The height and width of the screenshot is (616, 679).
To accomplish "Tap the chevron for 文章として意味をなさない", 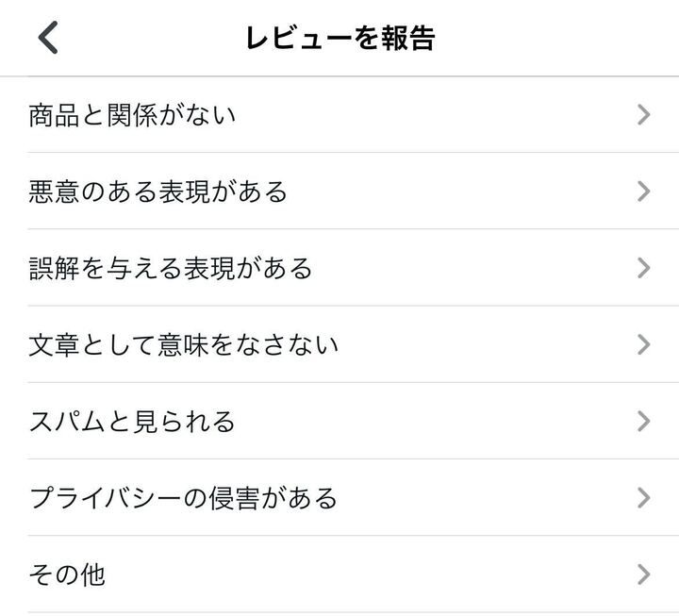I will (644, 345).
